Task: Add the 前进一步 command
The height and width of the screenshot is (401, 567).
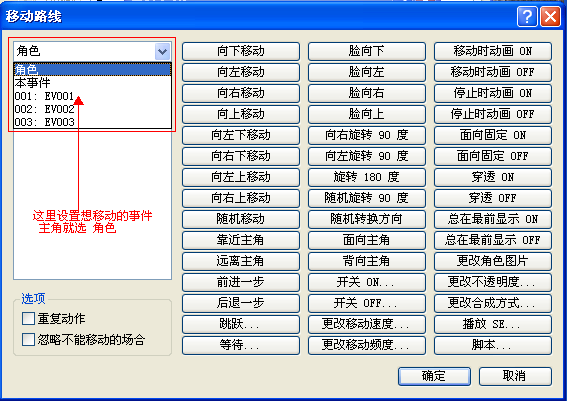Action: point(241,282)
